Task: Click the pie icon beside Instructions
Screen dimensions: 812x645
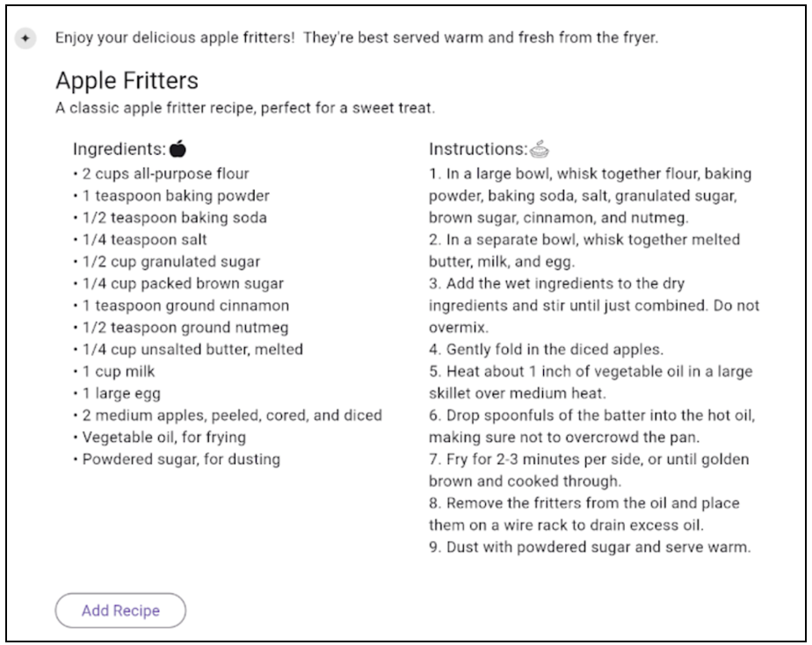Action: (x=539, y=149)
